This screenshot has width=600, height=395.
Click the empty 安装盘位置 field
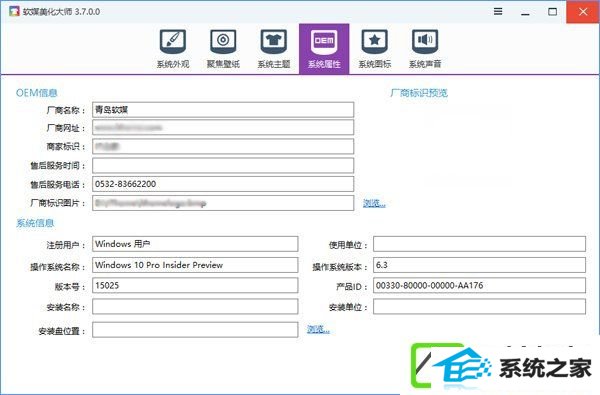click(x=195, y=330)
